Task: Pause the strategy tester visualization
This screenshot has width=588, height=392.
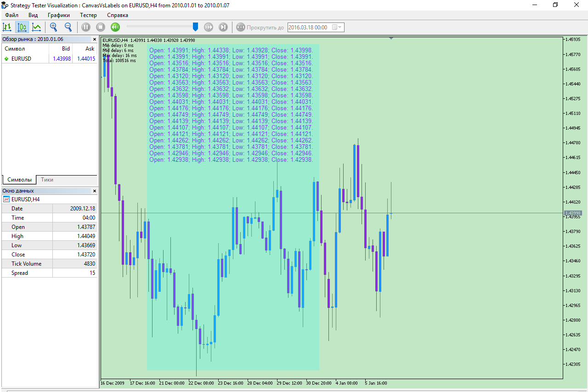Action: click(86, 27)
